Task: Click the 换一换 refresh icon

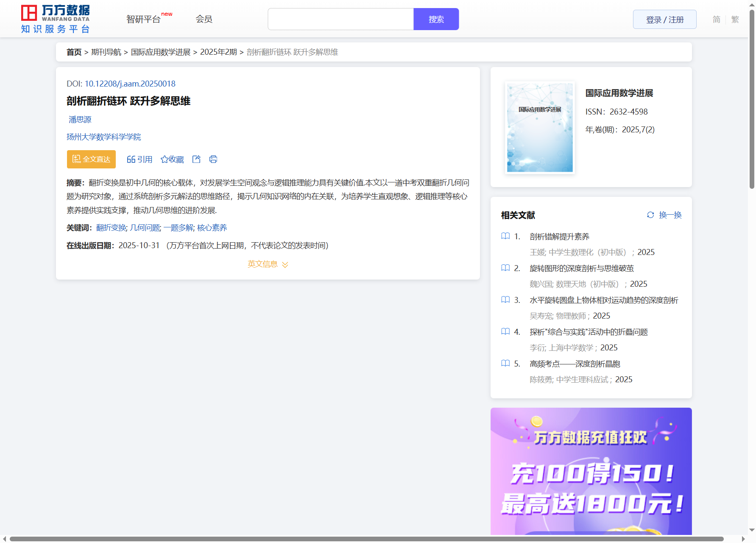Action: [x=650, y=215]
